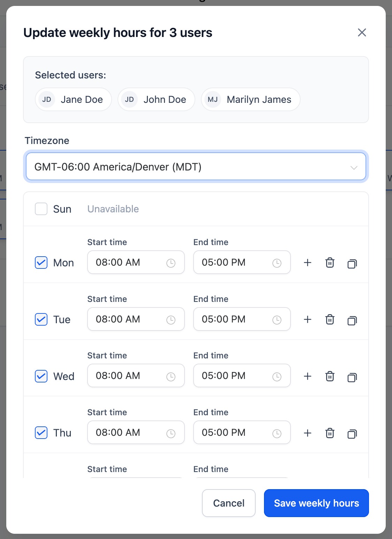Click the Tue day label
Image resolution: width=392 pixels, height=539 pixels.
pyautogui.click(x=62, y=320)
